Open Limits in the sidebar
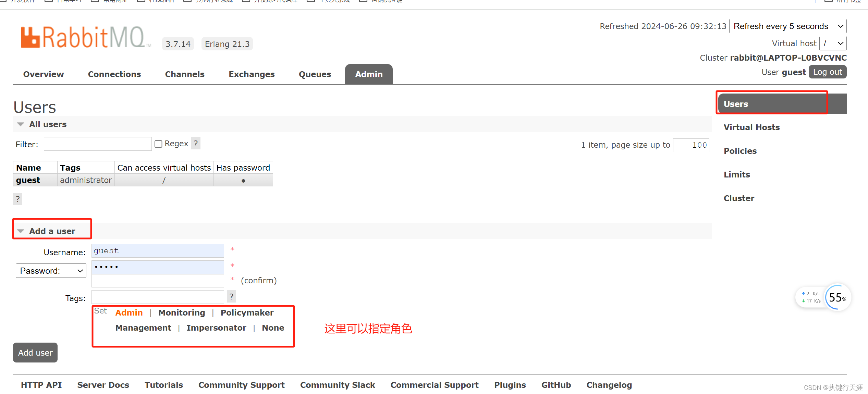 737,175
